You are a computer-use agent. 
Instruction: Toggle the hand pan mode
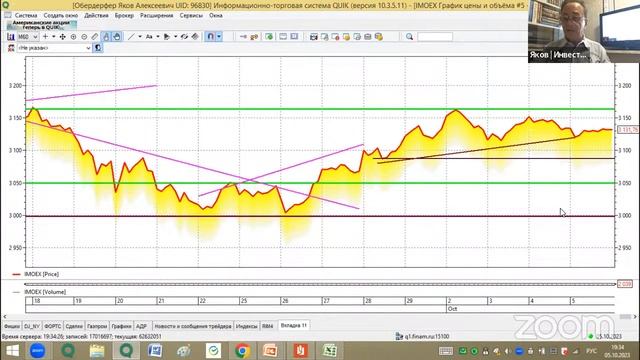pyautogui.click(x=117, y=37)
